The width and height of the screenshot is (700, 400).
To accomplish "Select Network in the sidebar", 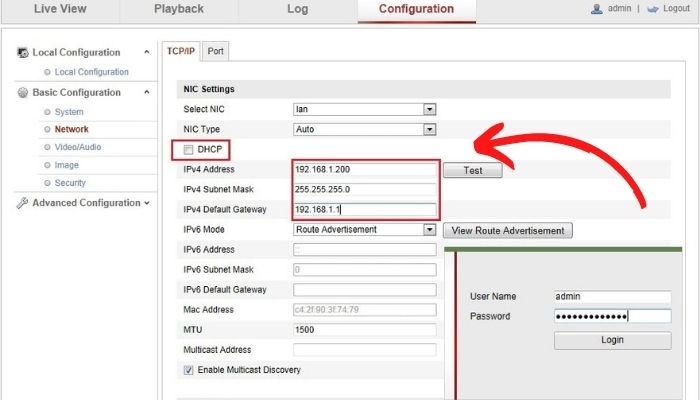I will (71, 129).
